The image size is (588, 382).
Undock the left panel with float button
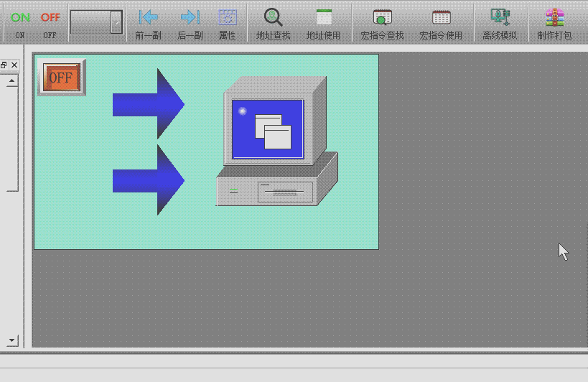coord(4,65)
